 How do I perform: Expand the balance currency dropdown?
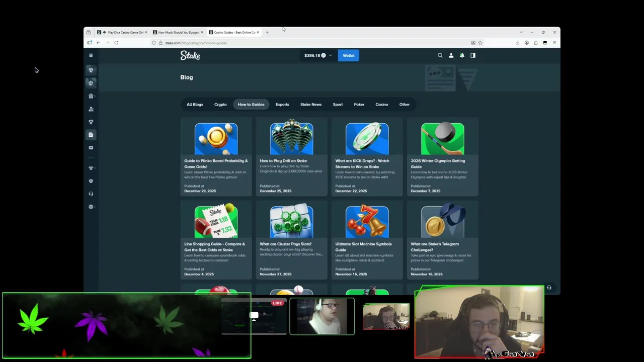330,55
